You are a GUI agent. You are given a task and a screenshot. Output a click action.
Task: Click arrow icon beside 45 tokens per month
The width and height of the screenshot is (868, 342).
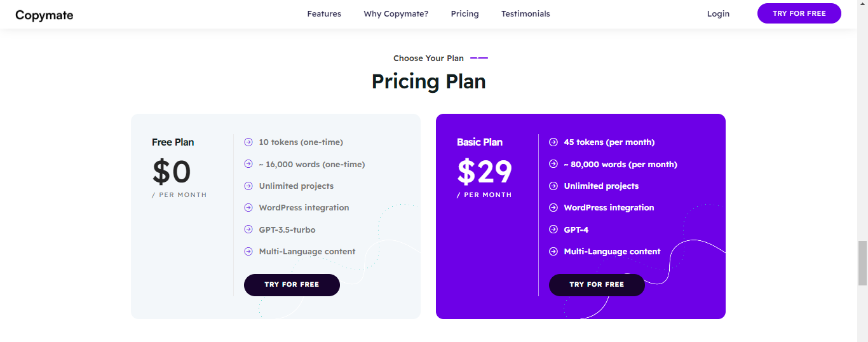(553, 142)
